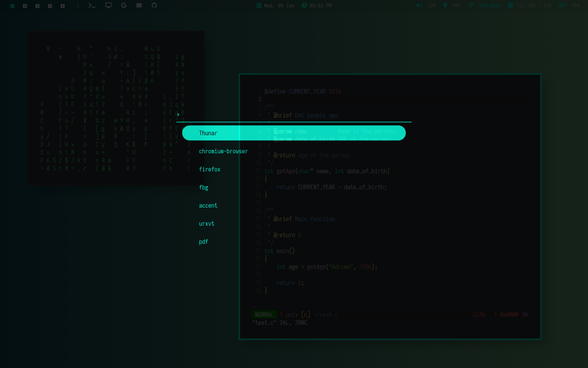Image resolution: width=588 pixels, height=368 pixels.
Task: Click the brightness lightbulb icon
Action: click(x=445, y=6)
